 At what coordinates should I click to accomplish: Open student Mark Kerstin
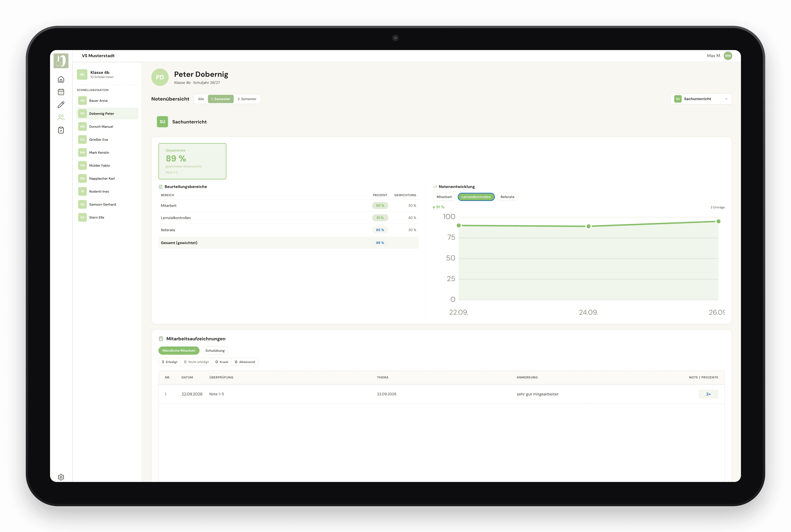107,153
